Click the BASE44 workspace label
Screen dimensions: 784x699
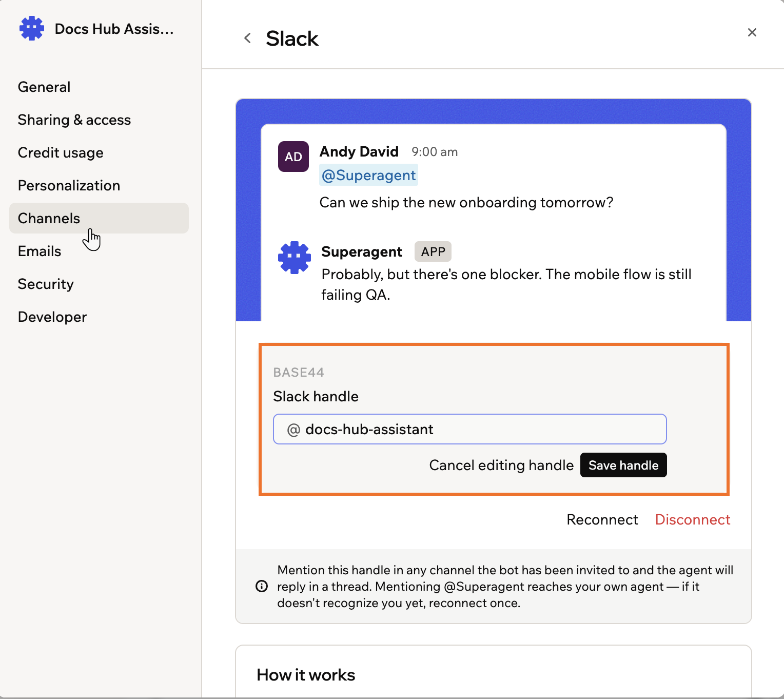pyautogui.click(x=299, y=372)
